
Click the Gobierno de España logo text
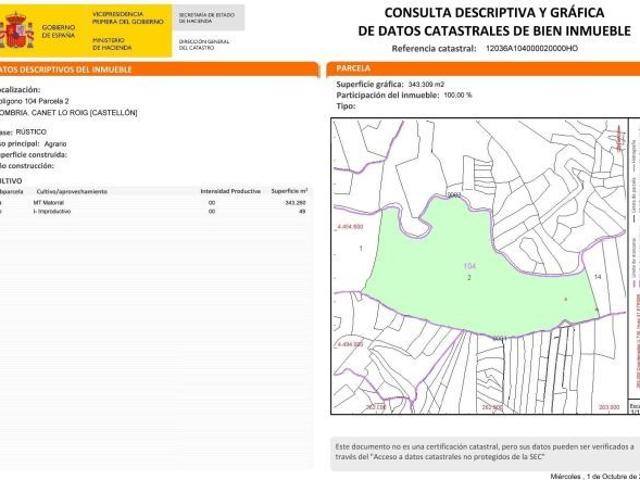click(x=57, y=28)
